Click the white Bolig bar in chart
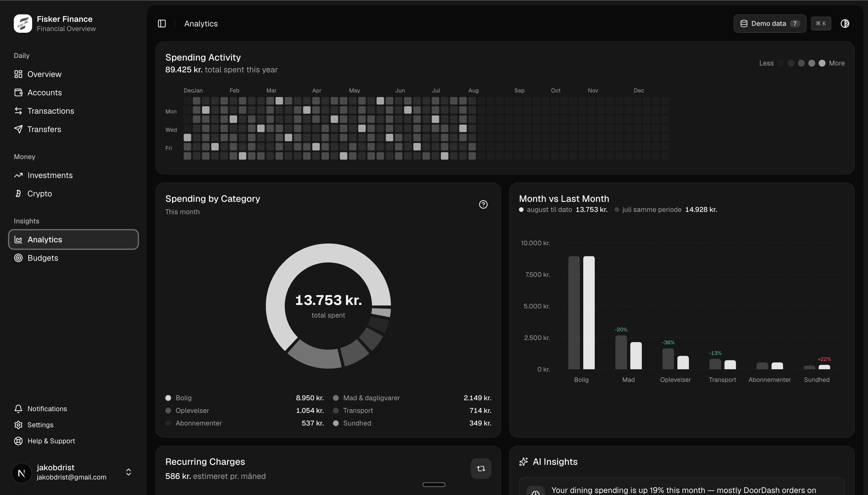 click(x=589, y=312)
